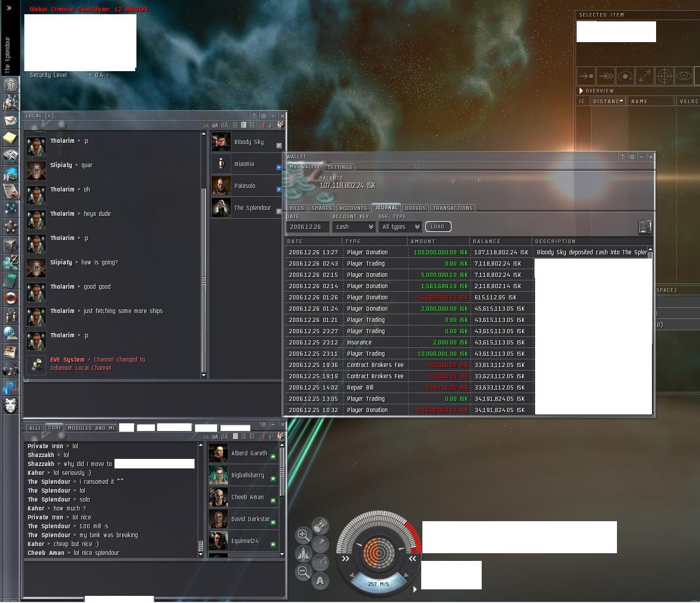Open the Transactions tab in Wallet

tap(453, 208)
